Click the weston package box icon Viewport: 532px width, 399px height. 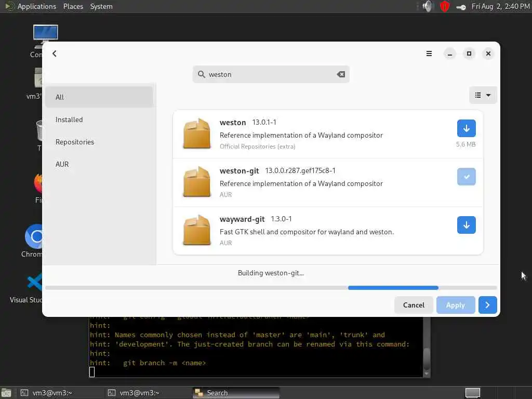[197, 134]
